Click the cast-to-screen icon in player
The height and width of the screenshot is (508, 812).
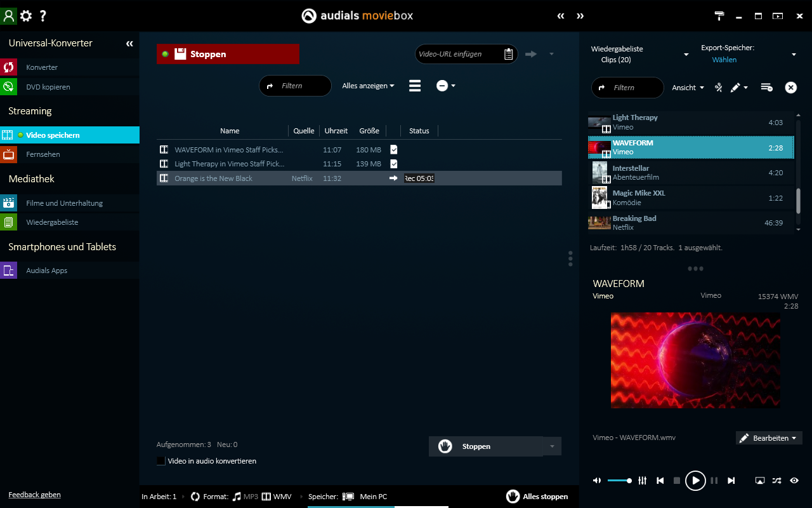click(760, 481)
